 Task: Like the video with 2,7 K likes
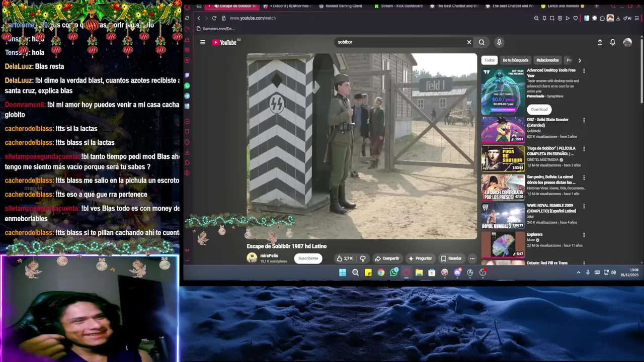345,258
